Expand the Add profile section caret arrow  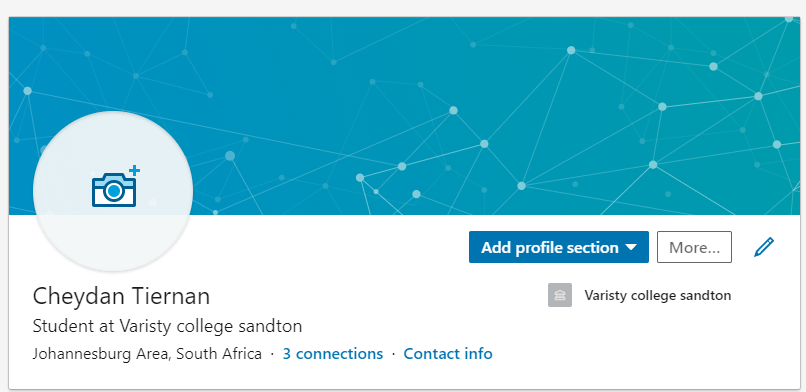pos(631,248)
